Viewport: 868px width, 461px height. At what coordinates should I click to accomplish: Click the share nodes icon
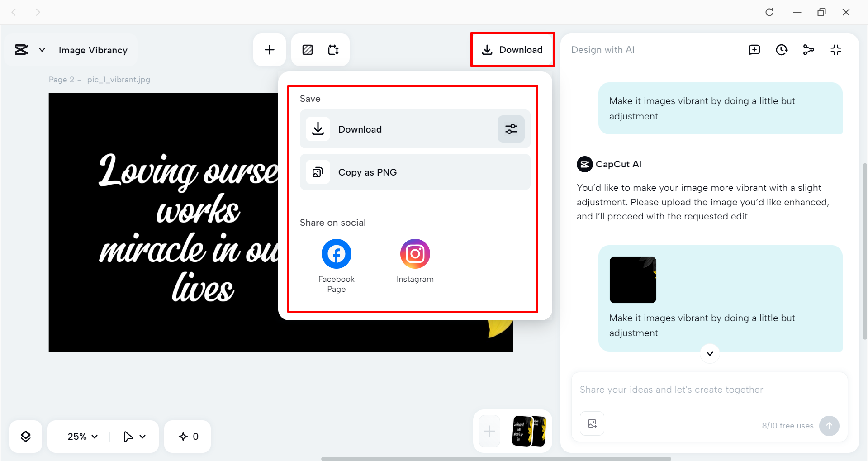click(809, 50)
